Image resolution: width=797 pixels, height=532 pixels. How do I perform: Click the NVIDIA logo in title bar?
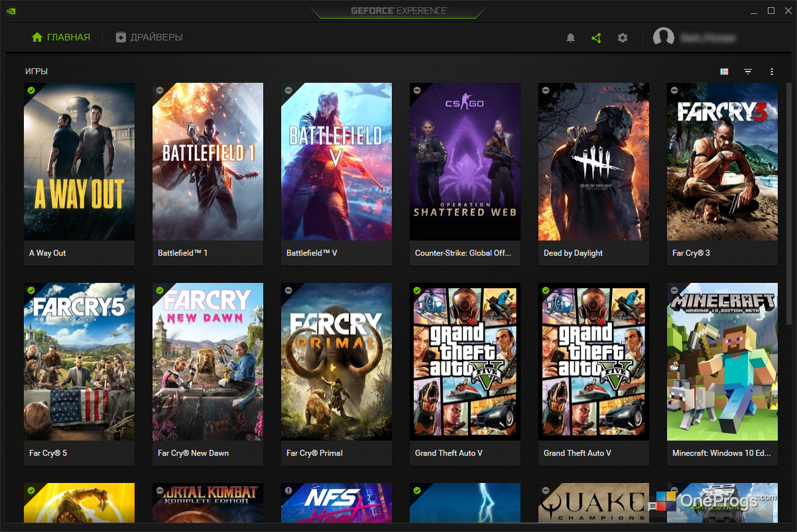(13, 11)
